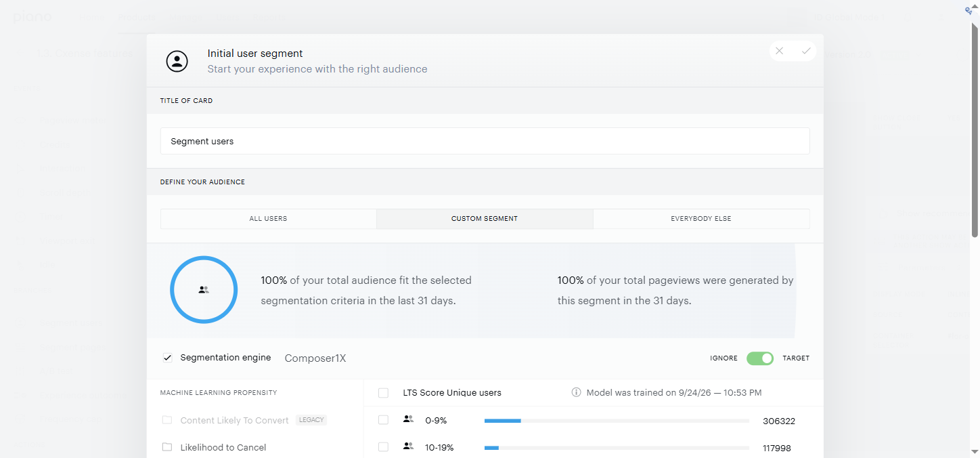980x458 pixels.
Task: Click the user profile icon in dialog header
Action: 177,61
